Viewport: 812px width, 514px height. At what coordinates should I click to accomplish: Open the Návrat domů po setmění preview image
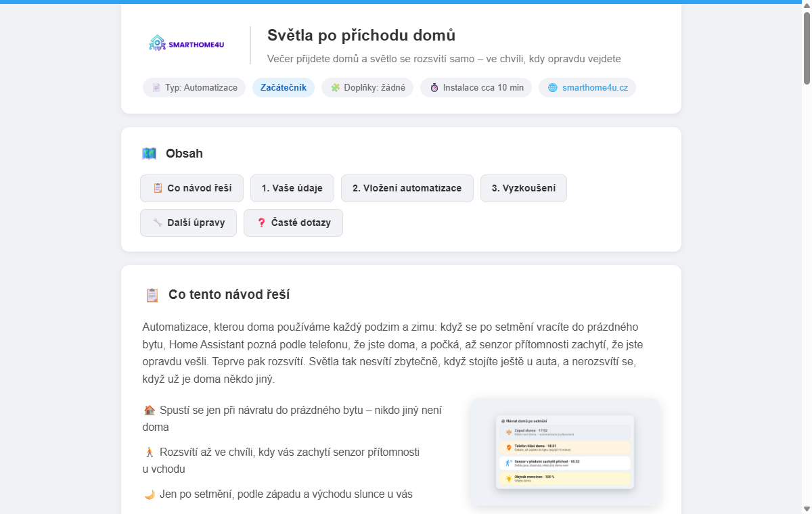pyautogui.click(x=565, y=452)
